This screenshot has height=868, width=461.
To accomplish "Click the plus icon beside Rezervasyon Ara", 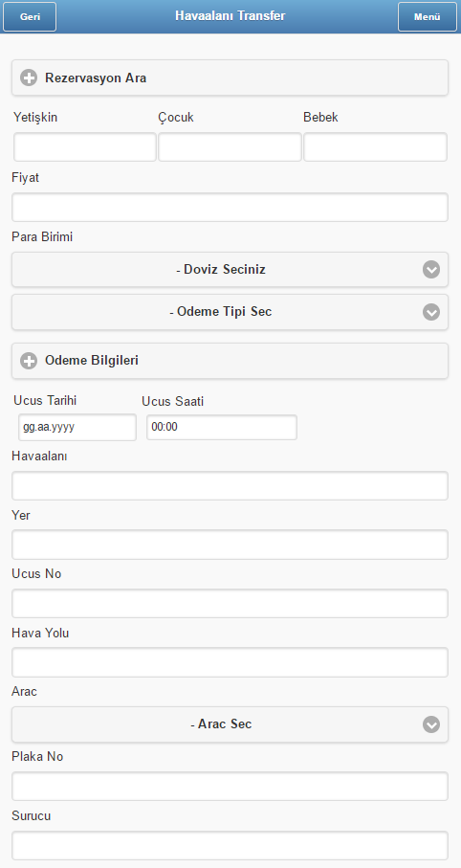I will (x=29, y=78).
